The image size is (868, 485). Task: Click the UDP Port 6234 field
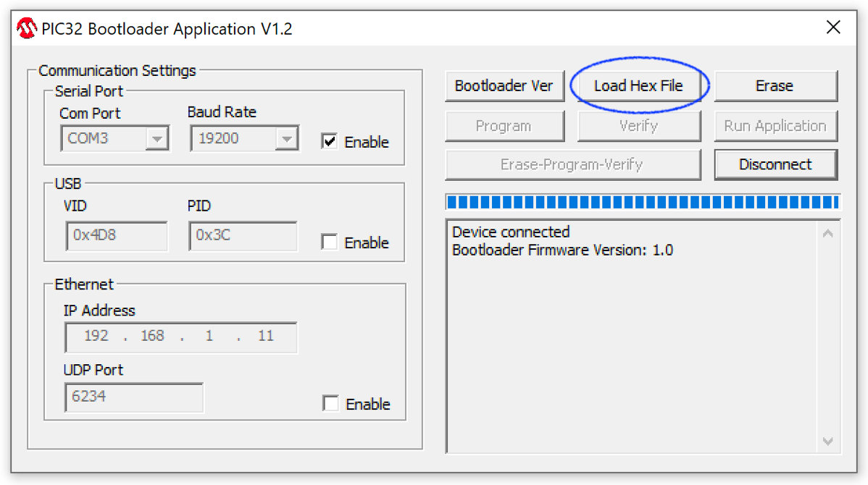point(133,397)
